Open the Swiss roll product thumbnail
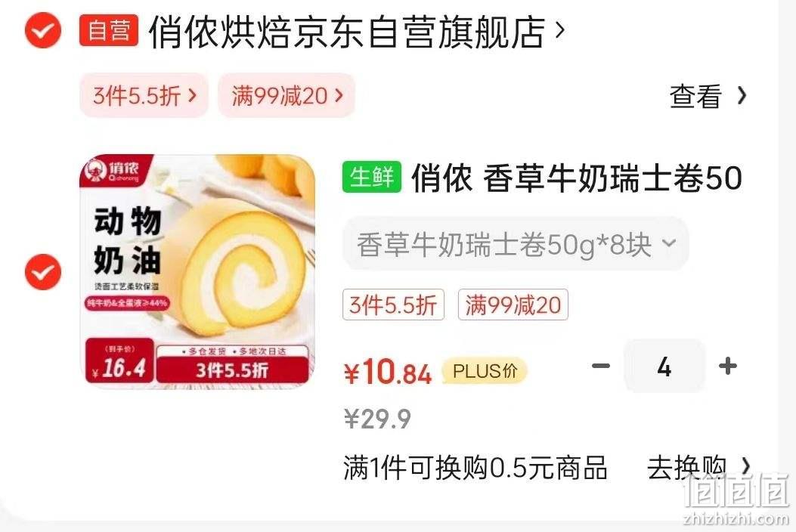The image size is (796, 532). point(197,271)
